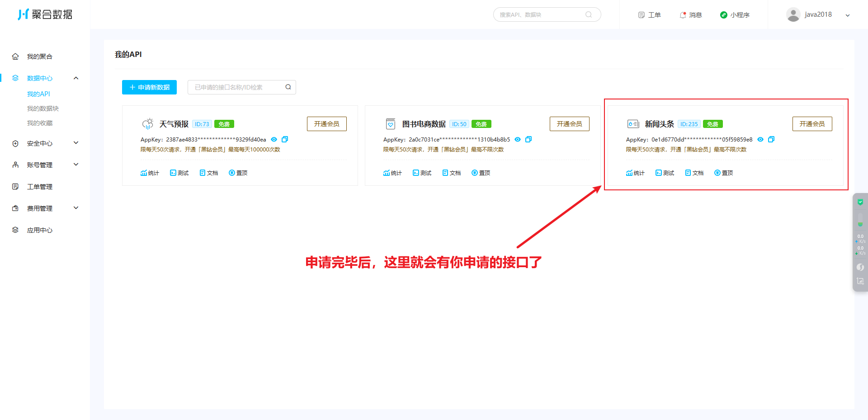Click the 应用中心 stack icon

click(x=15, y=230)
